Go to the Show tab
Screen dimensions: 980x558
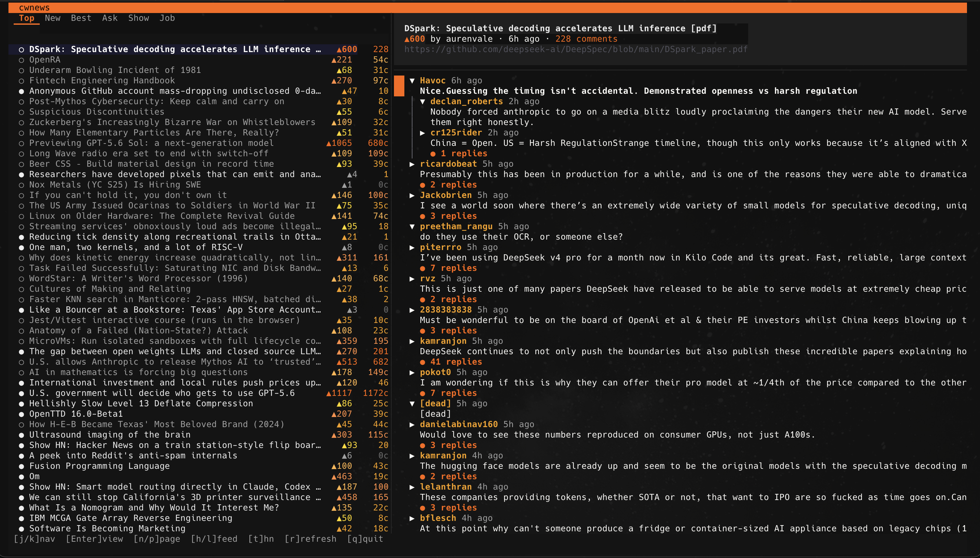pyautogui.click(x=138, y=18)
